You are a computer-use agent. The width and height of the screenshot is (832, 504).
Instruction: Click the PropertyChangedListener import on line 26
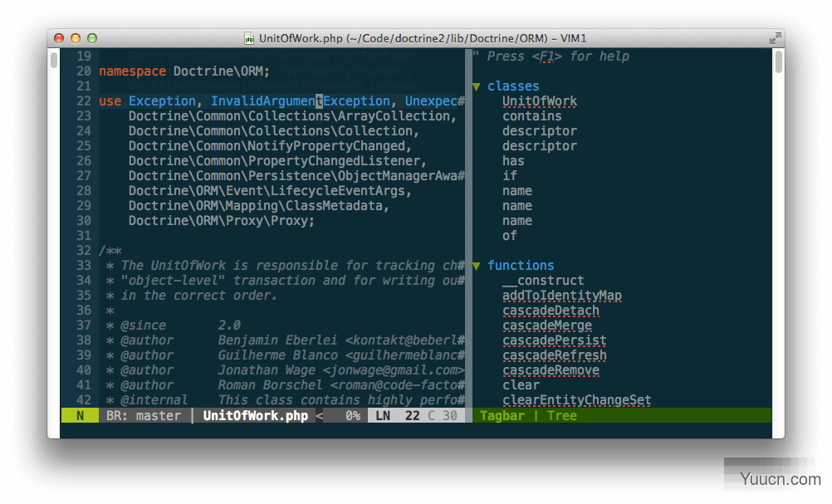coord(277,161)
